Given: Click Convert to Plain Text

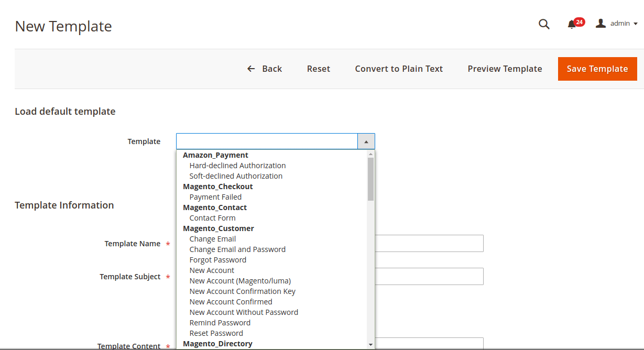Looking at the screenshot, I should click(x=399, y=69).
